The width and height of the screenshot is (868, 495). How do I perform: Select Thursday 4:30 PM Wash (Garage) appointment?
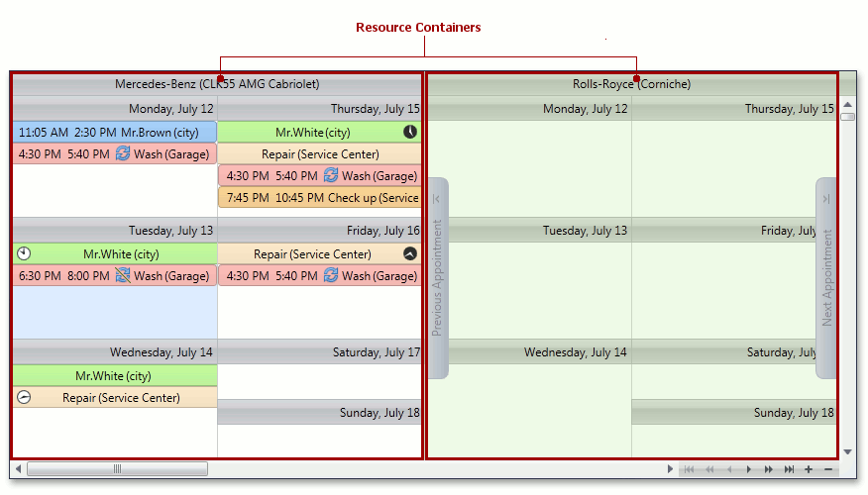click(319, 176)
